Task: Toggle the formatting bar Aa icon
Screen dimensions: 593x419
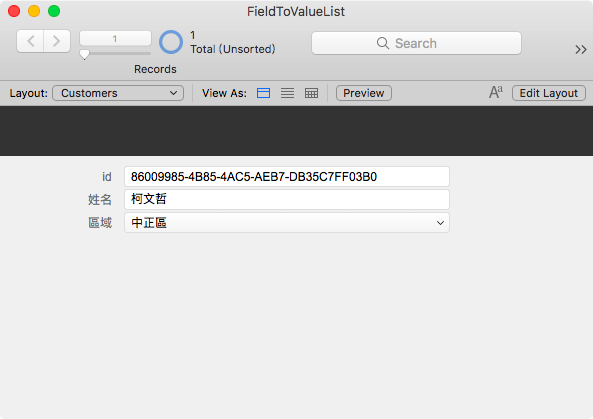Action: [x=496, y=92]
